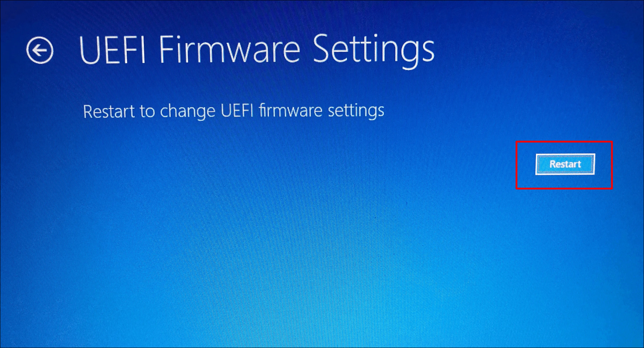This screenshot has width=644, height=348.
Task: Click the Restart button
Action: [565, 164]
